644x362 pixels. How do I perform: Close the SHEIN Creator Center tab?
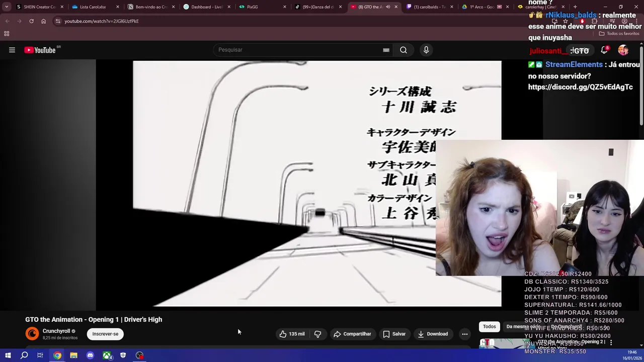click(62, 7)
